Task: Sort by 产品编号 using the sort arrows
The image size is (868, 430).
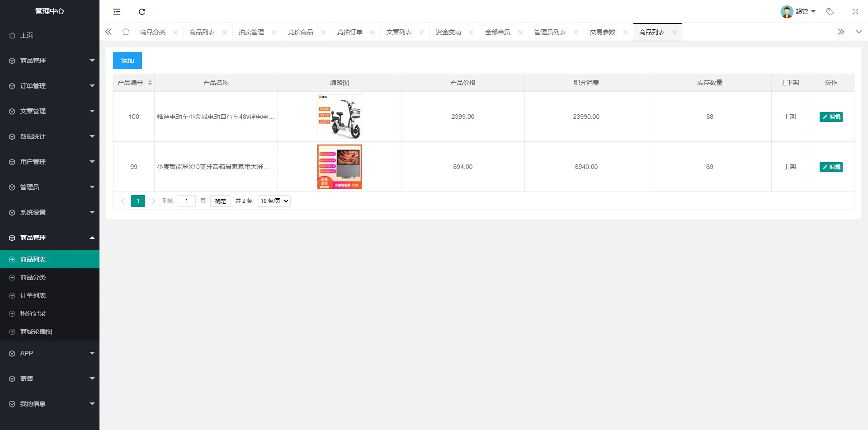Action: click(150, 83)
